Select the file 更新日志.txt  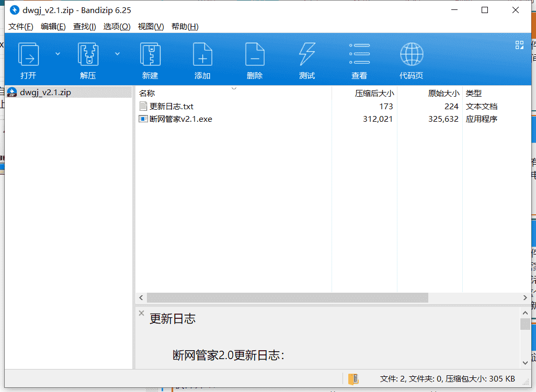point(172,106)
